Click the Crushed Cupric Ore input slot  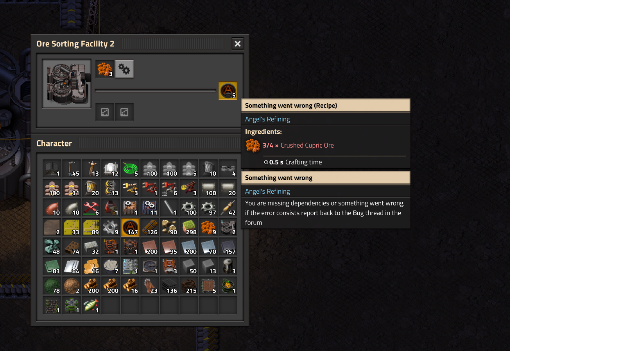(x=105, y=69)
